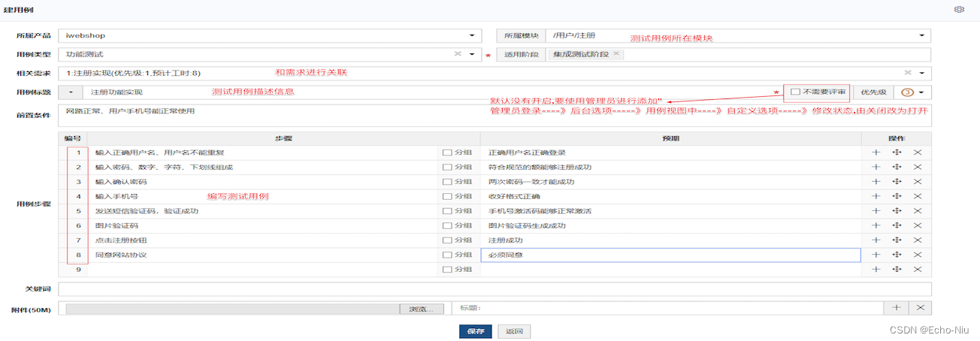This screenshot has width=980, height=341.
Task: Click the move icon of step 8 同意网站协议
Action: (897, 255)
